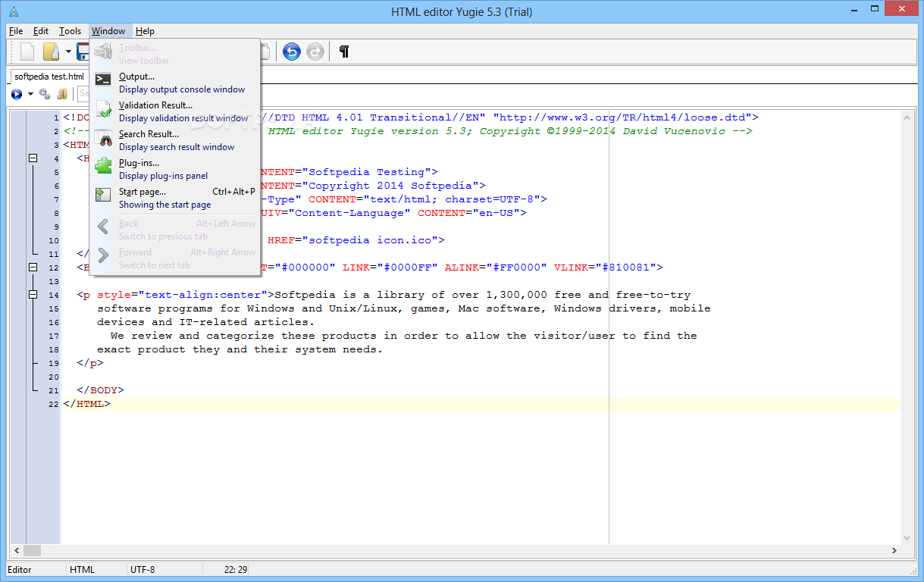Open the Help menu
This screenshot has height=582, width=924.
click(145, 31)
